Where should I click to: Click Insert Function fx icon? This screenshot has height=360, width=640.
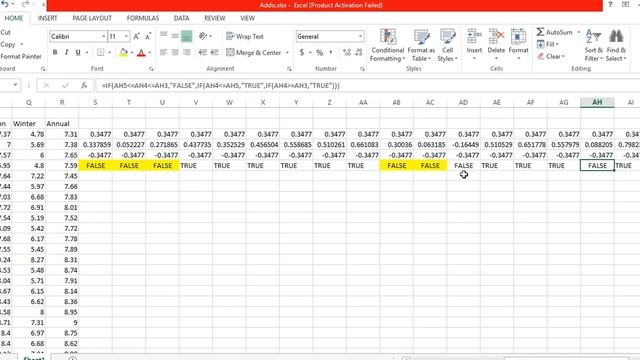tap(84, 85)
